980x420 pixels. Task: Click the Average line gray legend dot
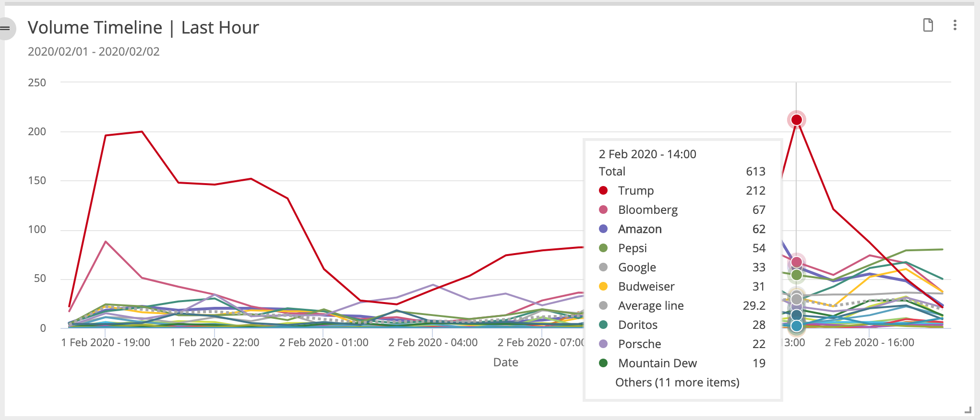tap(603, 305)
